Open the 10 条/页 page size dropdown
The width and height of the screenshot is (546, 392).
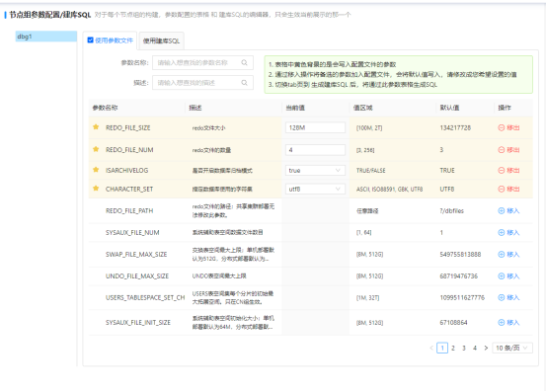coord(512,348)
